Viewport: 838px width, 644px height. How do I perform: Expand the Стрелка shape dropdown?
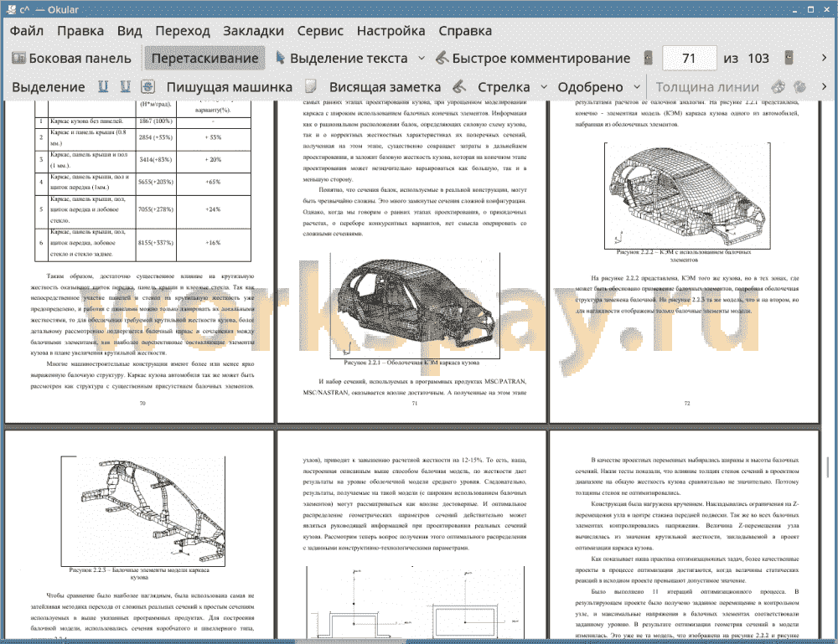544,86
